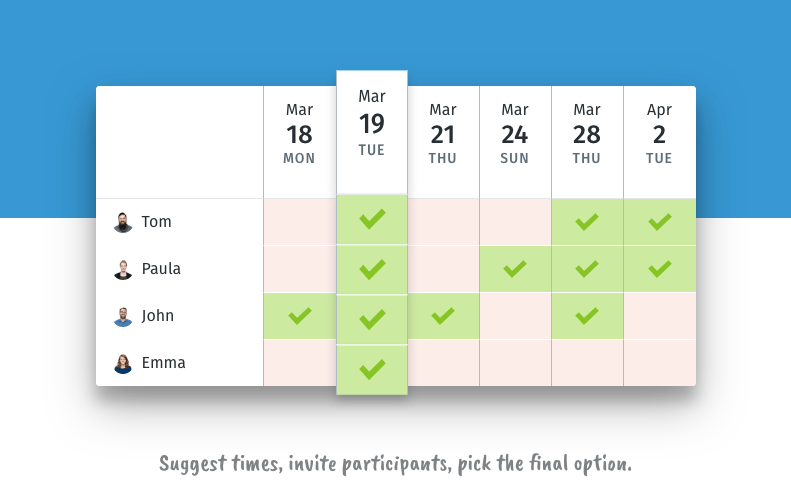Viewport: 791px width, 504px height.
Task: Select the Mar 24 SUN date header
Action: point(515,142)
